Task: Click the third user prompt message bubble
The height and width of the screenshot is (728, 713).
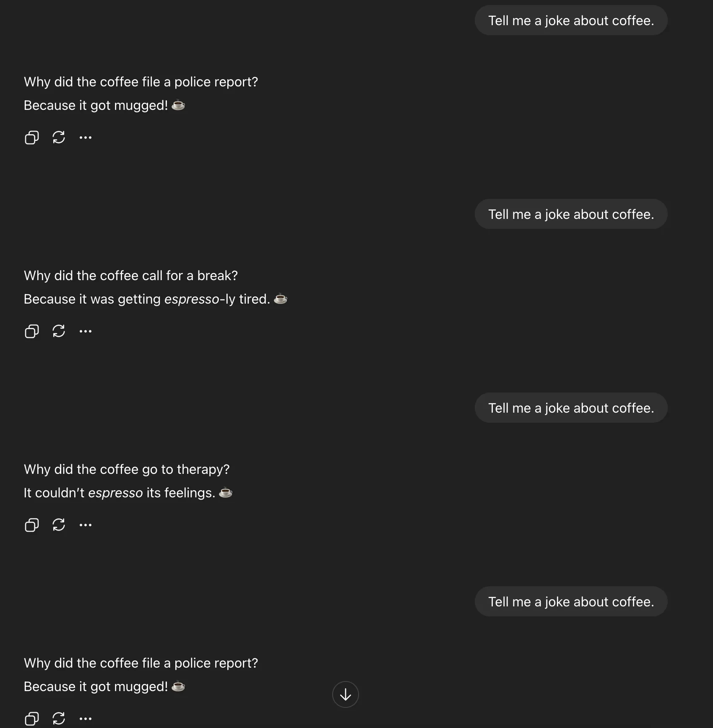Action: pyautogui.click(x=571, y=408)
